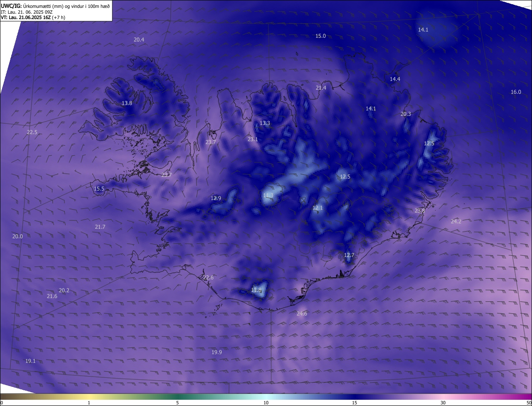Click the 16.0 value label

(516, 92)
